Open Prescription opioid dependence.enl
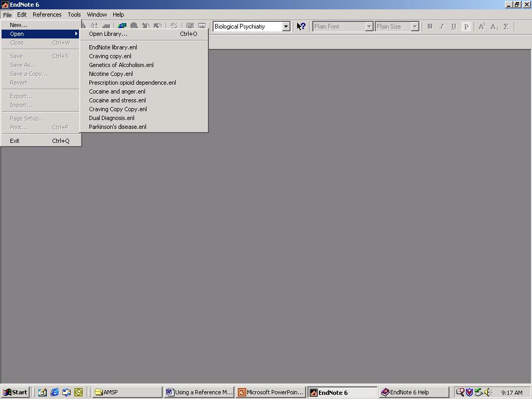Screen dimensions: 532x399 pos(144,83)
